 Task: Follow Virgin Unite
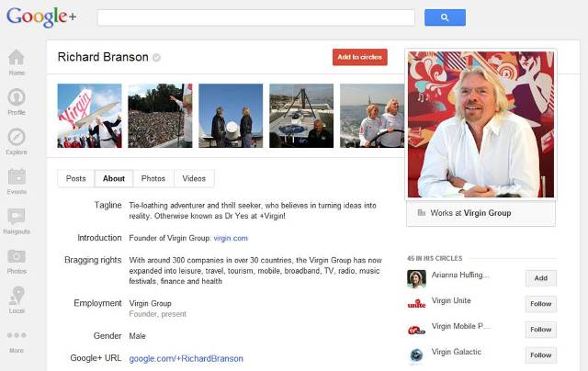coord(541,304)
